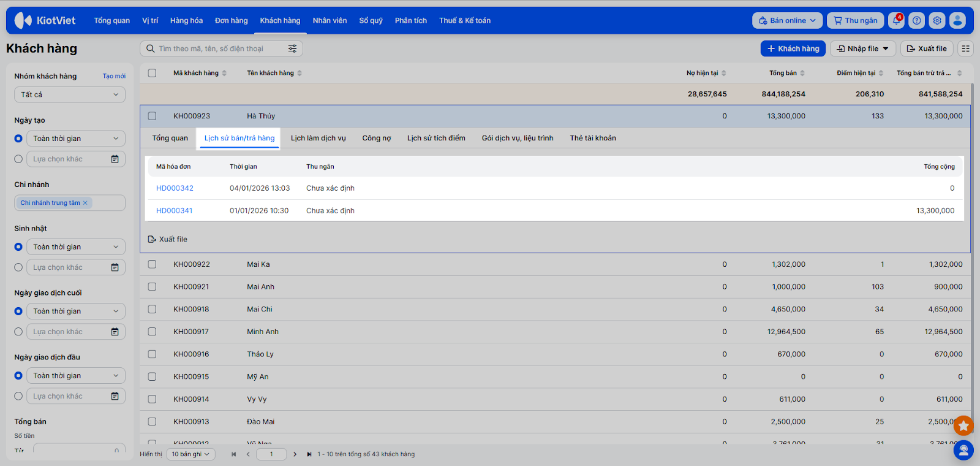Open the notifications bell

tap(897, 20)
